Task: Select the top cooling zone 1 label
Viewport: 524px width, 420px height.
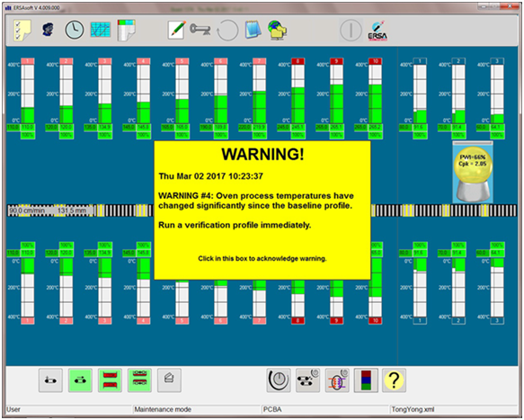Action: (x=420, y=61)
